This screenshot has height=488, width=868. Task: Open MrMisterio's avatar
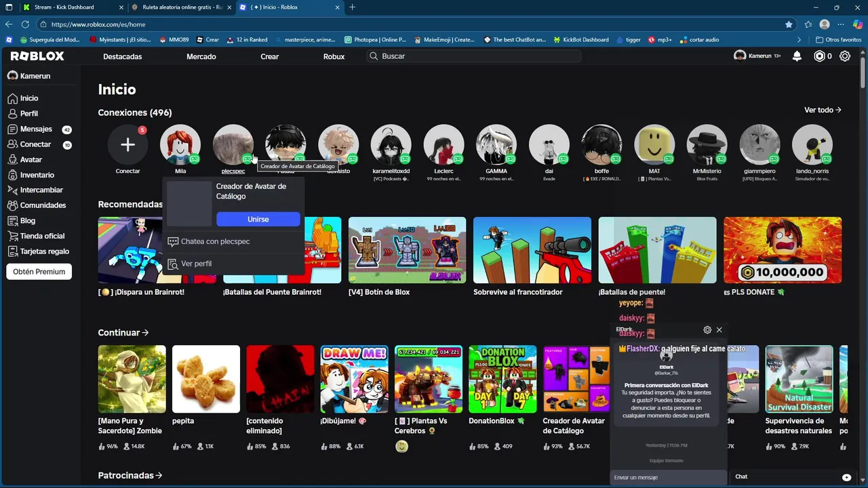tap(707, 144)
